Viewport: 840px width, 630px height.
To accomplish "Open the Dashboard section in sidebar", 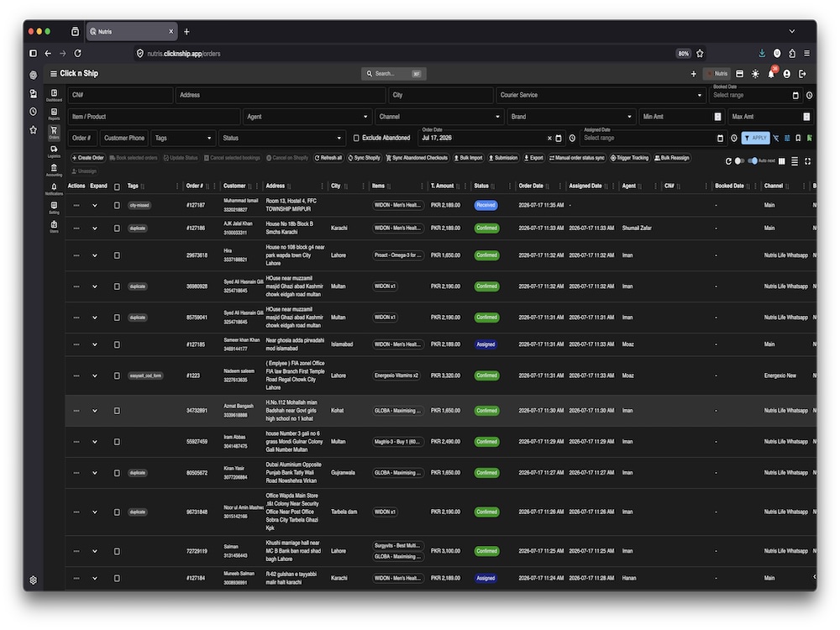I will click(54, 95).
